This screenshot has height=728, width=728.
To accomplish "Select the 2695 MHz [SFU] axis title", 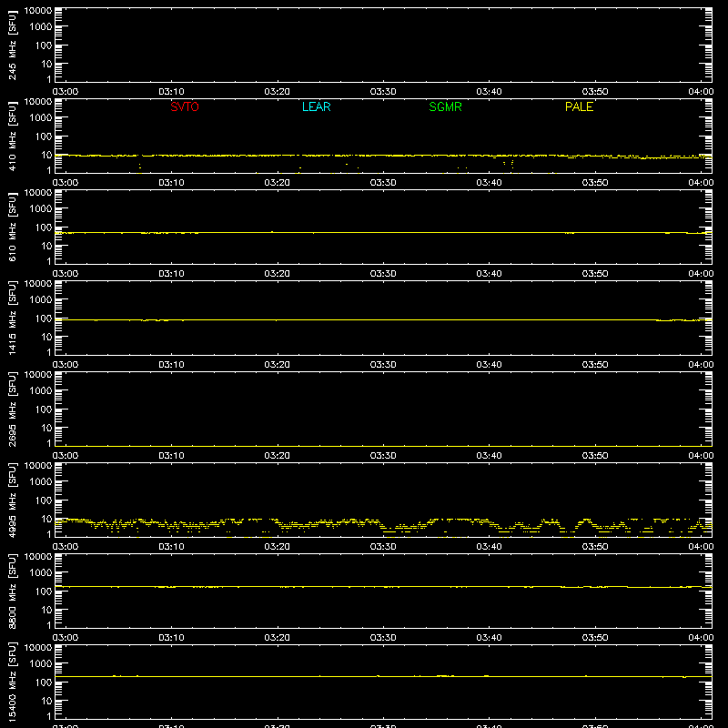I will click(13, 409).
